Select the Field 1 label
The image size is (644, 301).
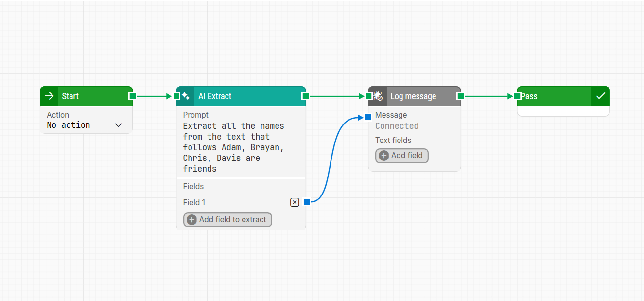coord(194,202)
